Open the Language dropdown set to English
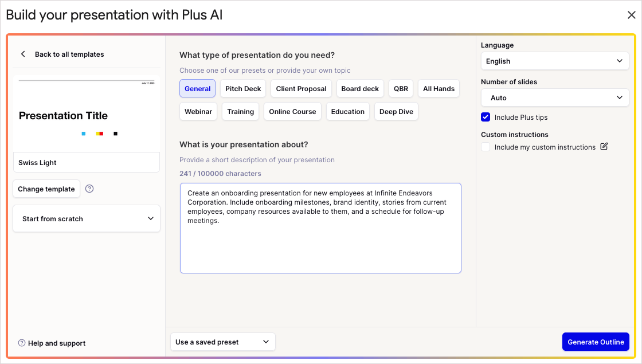 point(555,61)
